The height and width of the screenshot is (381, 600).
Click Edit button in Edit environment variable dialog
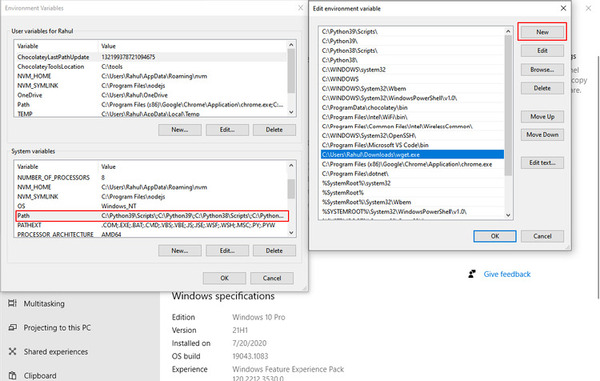pyautogui.click(x=542, y=51)
